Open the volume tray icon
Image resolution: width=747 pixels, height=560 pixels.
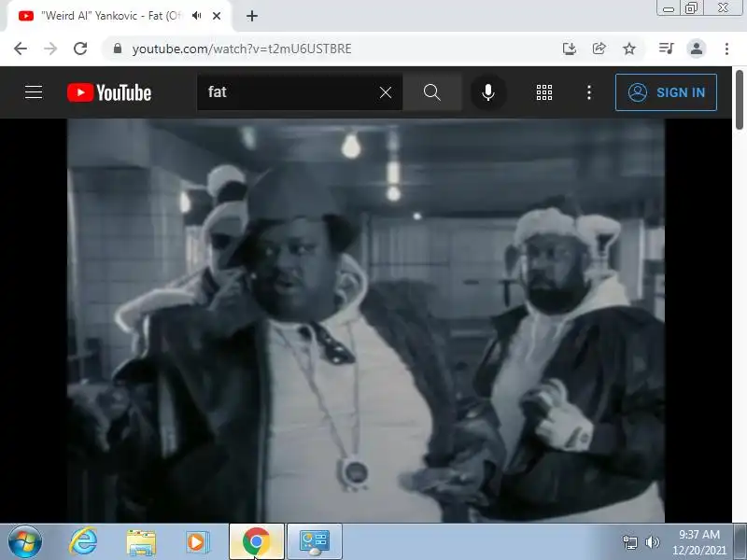click(652, 542)
